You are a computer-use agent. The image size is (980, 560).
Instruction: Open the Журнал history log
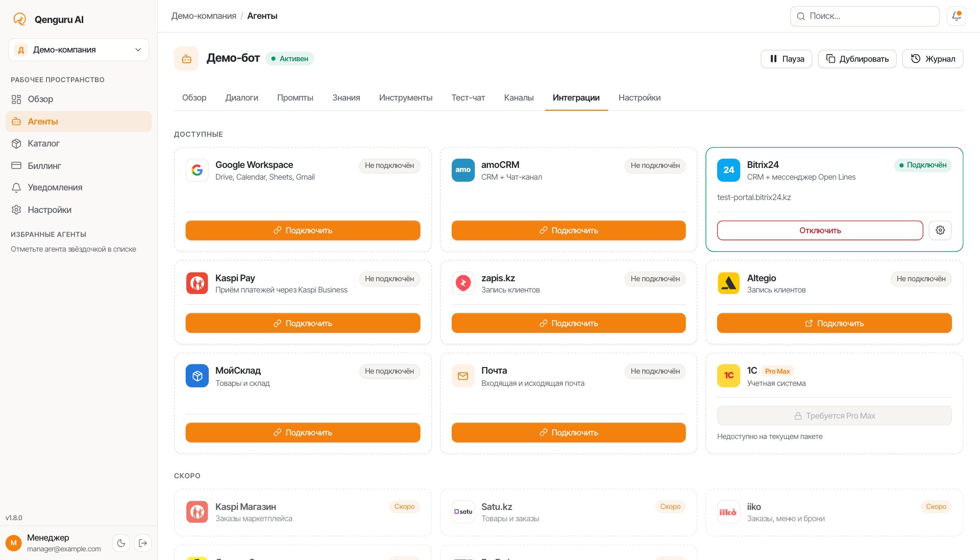click(x=933, y=59)
